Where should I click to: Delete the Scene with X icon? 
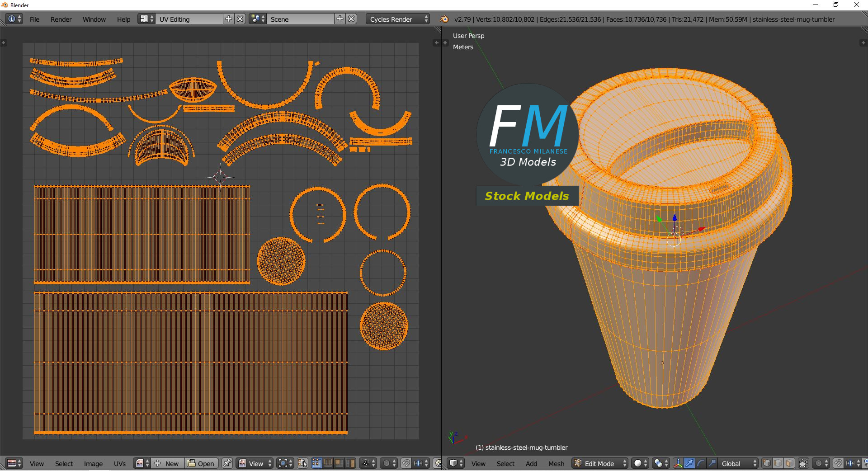pos(351,19)
